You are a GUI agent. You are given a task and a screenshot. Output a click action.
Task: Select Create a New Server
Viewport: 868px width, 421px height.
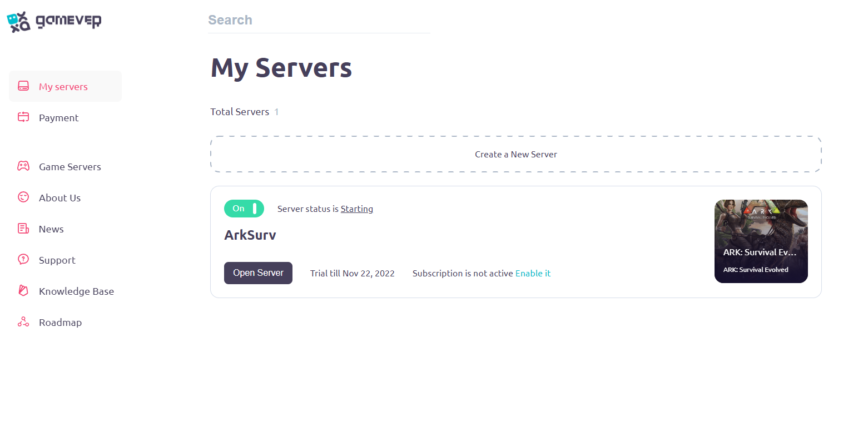point(515,154)
